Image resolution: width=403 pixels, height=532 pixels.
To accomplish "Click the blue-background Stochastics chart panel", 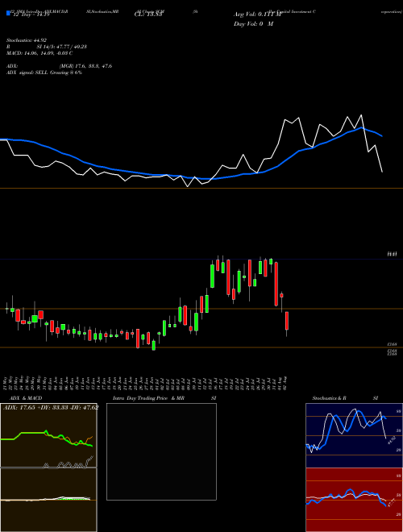I will coord(354,435).
